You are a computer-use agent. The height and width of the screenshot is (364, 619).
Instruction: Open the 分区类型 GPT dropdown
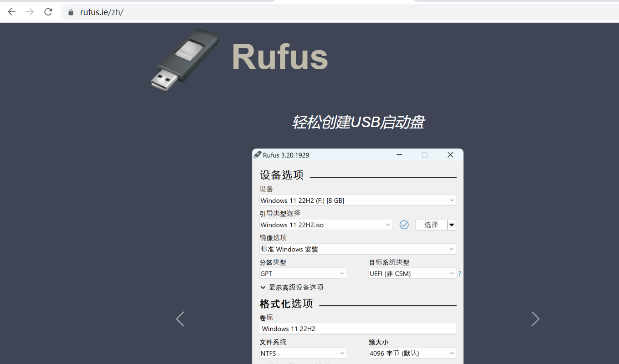tap(303, 274)
